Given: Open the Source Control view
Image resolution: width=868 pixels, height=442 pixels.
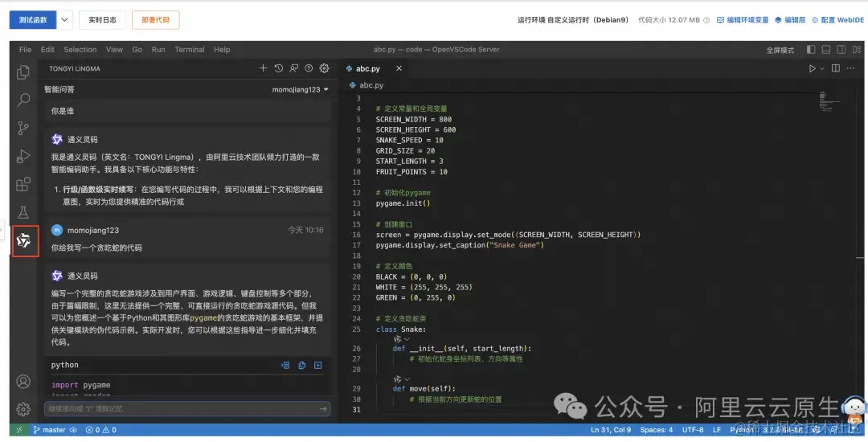Looking at the screenshot, I should click(23, 128).
